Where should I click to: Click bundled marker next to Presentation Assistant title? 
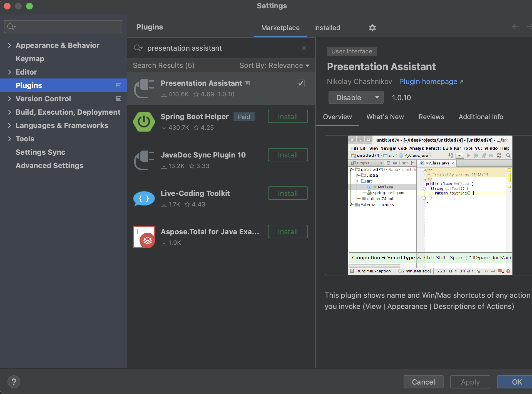pos(247,83)
